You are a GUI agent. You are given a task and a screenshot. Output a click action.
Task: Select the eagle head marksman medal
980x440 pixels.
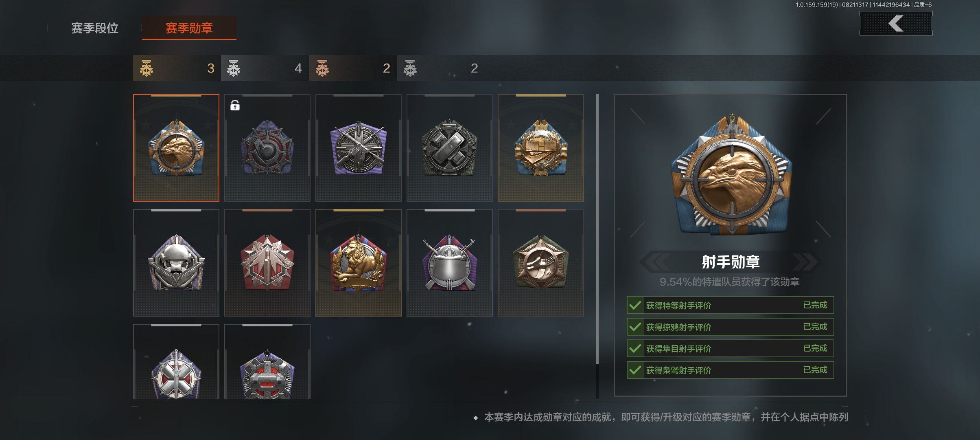coord(176,148)
